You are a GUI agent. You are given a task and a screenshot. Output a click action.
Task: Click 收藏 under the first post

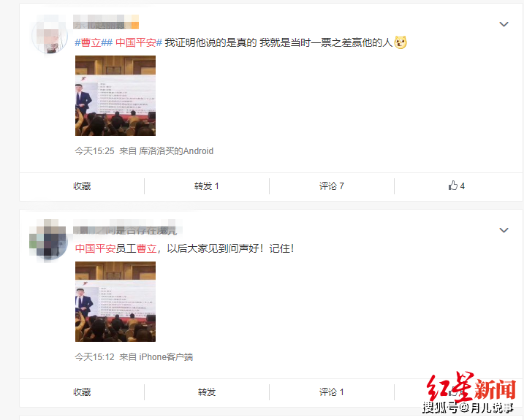click(82, 186)
